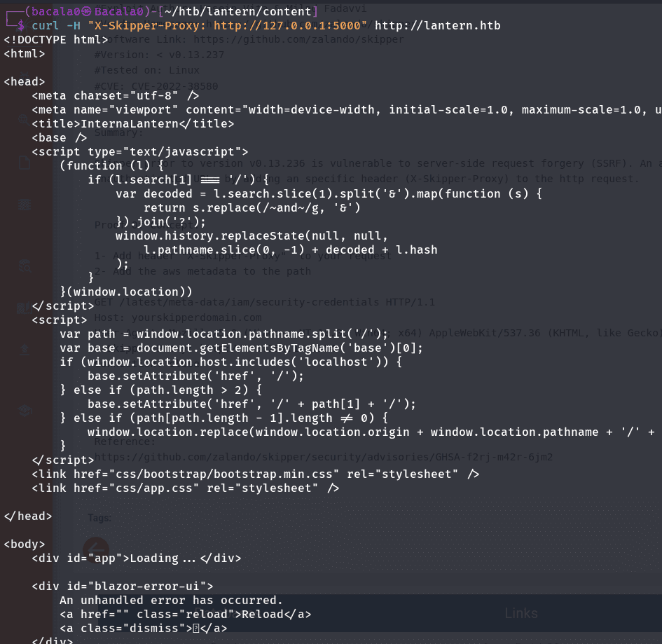Click the 'An unhandled error has occurred.' line
Screen dimensions: 662x644
pos(171,600)
